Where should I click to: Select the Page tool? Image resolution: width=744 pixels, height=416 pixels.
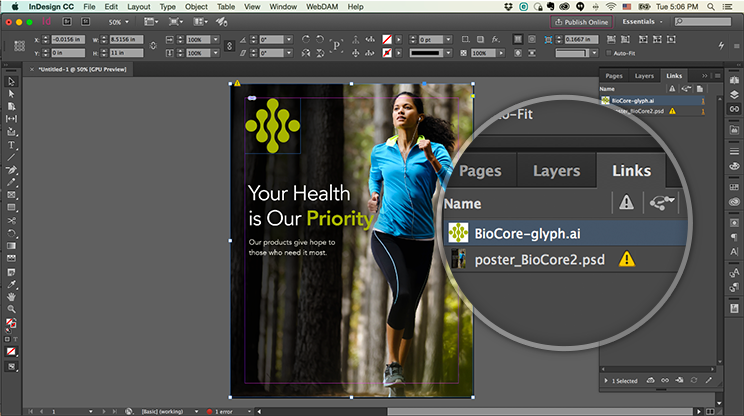tap(11, 106)
